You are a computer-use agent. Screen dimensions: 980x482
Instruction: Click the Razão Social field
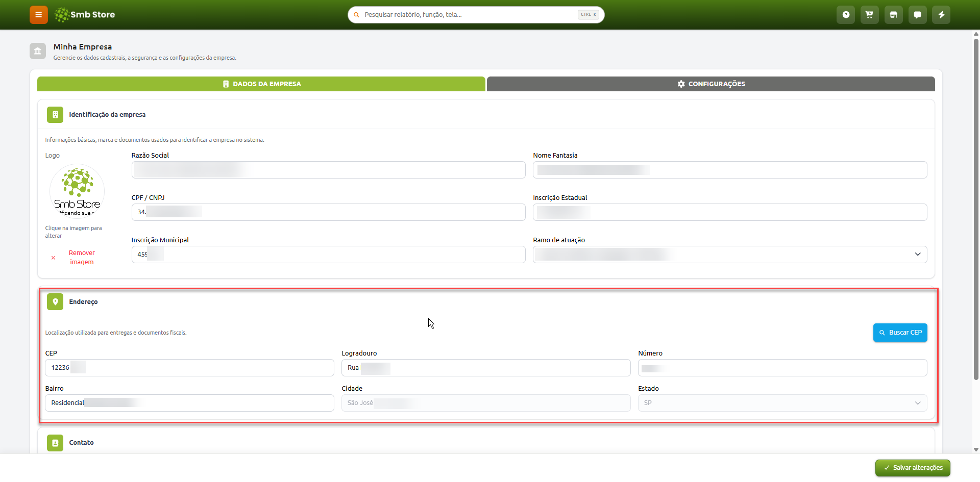coord(328,170)
